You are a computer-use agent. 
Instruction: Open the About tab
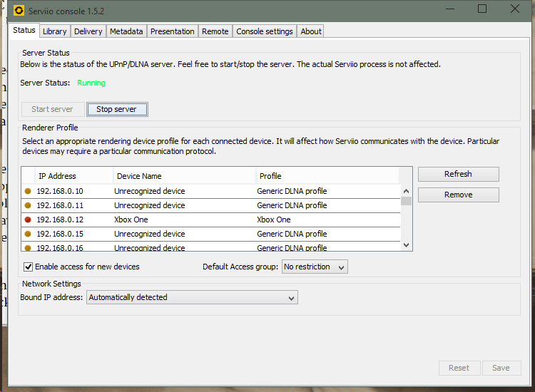[311, 31]
